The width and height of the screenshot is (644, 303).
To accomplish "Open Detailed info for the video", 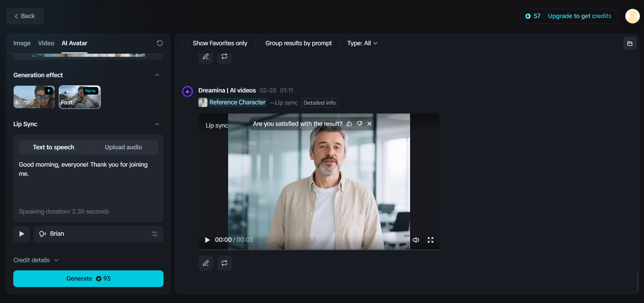I will 320,103.
